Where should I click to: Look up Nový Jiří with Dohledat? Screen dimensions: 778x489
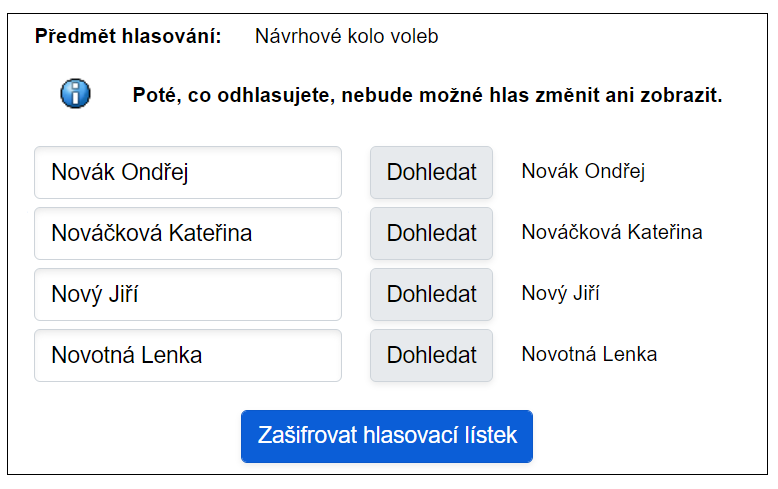(431, 295)
